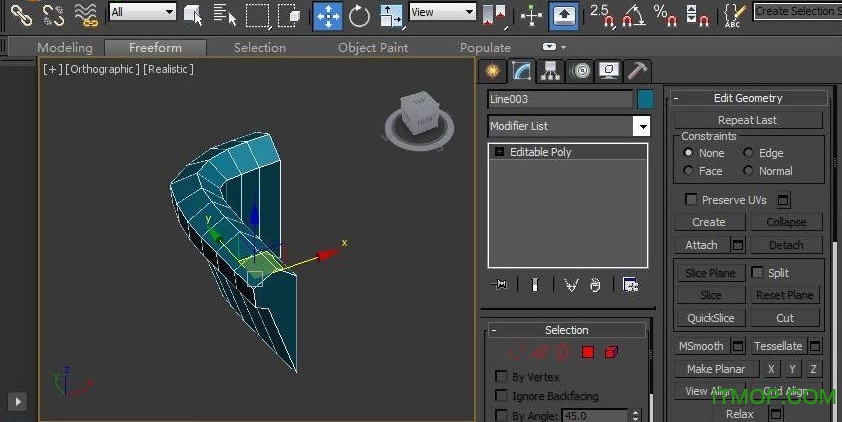This screenshot has width=842, height=422.
Task: Select Polygon sub-object level
Action: (x=588, y=352)
